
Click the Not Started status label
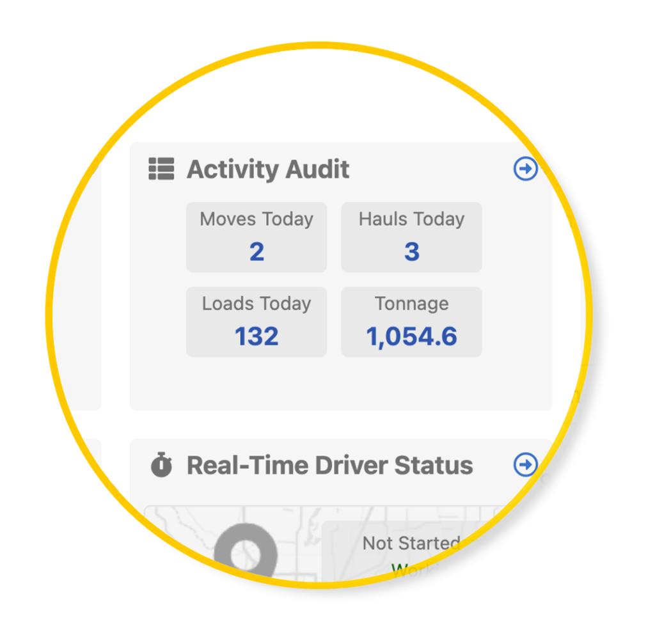(x=411, y=544)
